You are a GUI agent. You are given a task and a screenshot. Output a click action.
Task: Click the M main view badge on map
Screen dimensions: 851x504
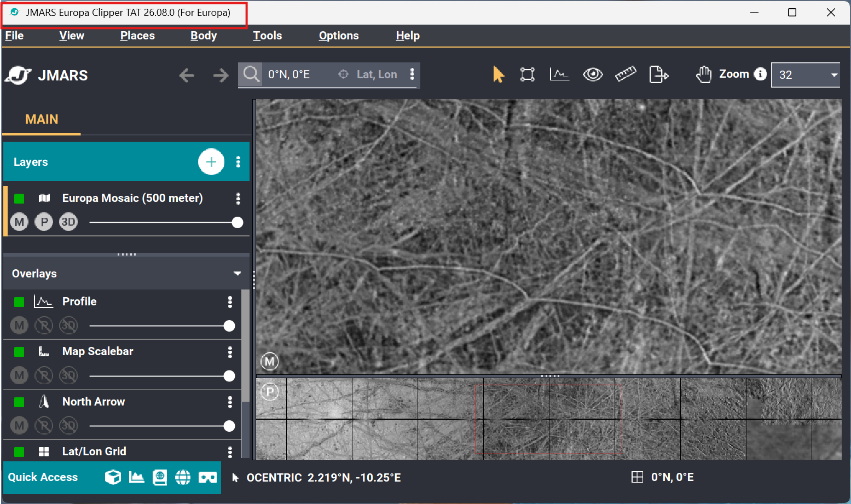click(x=269, y=361)
